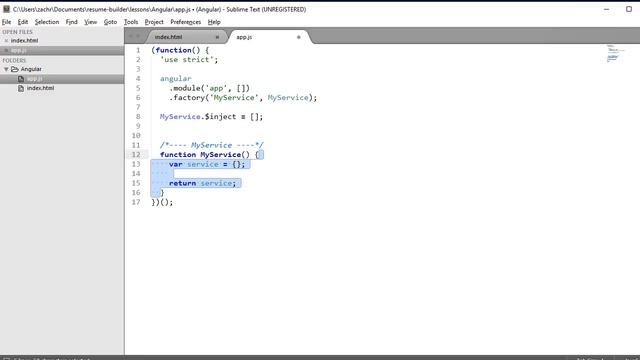Open the File menu
The width and height of the screenshot is (640, 360).
7,22
